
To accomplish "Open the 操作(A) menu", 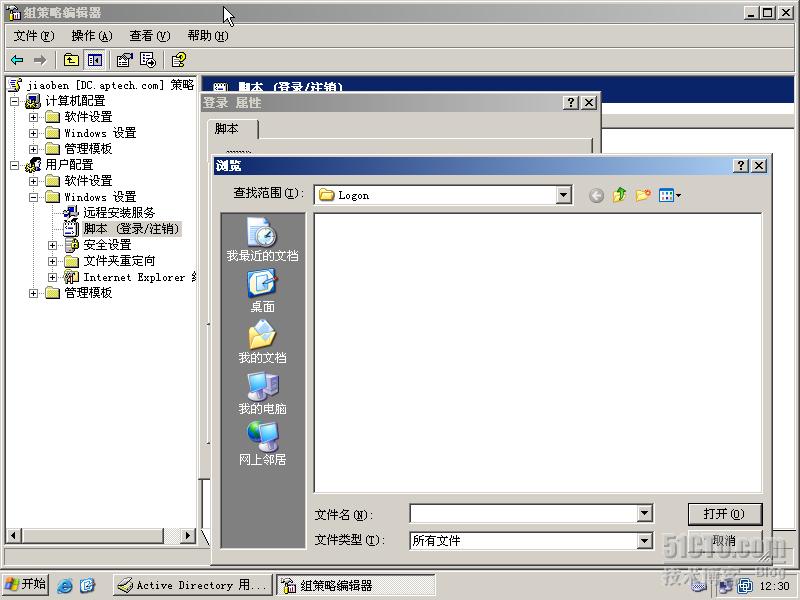I will click(x=92, y=36).
